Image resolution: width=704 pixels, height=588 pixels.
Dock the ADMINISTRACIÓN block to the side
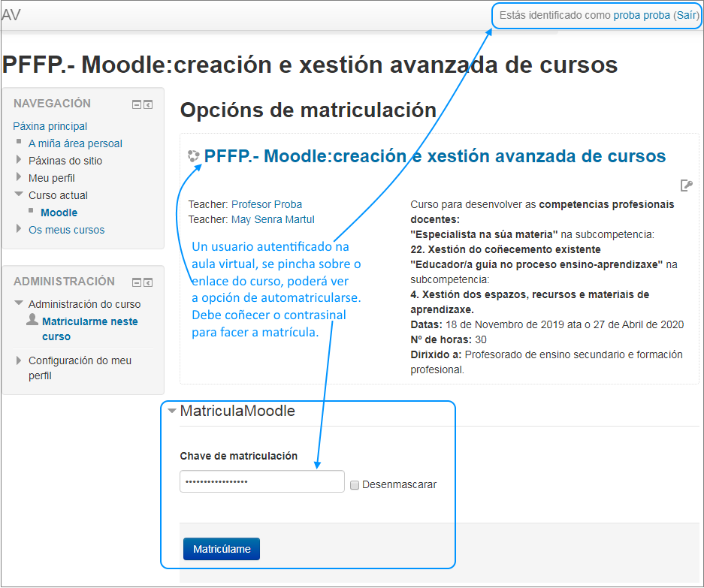tap(148, 282)
